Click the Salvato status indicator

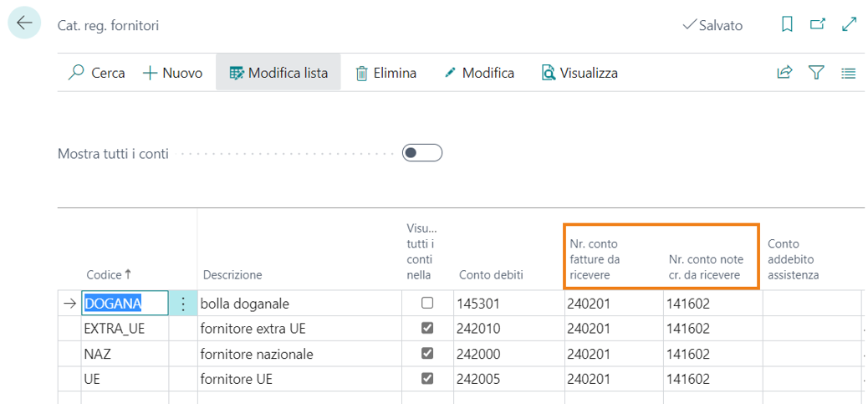pyautogui.click(x=713, y=25)
